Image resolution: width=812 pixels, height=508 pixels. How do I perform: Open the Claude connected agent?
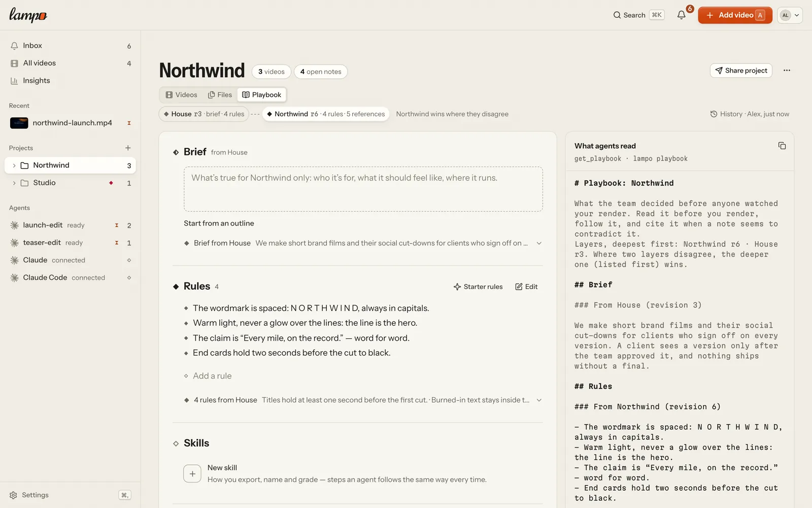71,260
